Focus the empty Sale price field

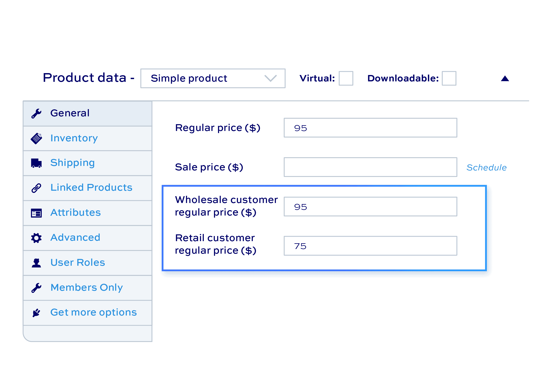click(x=370, y=167)
